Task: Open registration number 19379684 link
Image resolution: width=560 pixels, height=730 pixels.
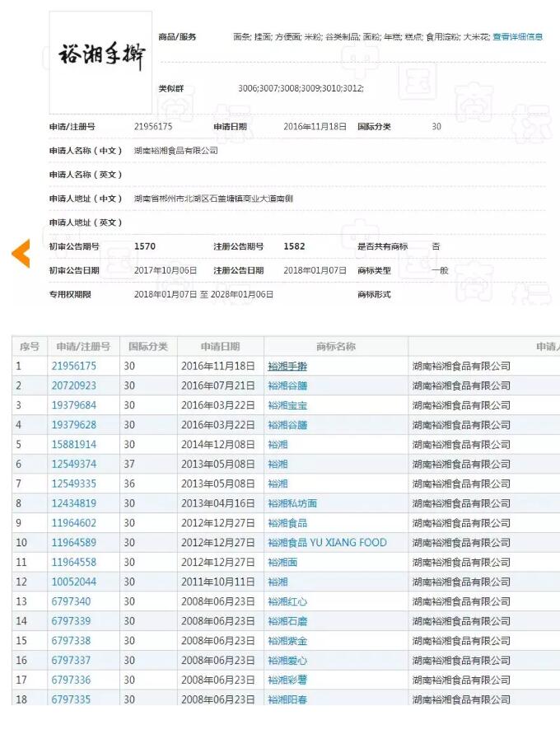Action: [73, 405]
